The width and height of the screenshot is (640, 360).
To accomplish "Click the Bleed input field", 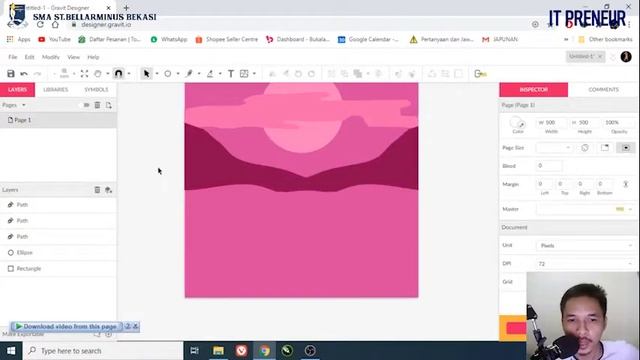I will 549,166.
